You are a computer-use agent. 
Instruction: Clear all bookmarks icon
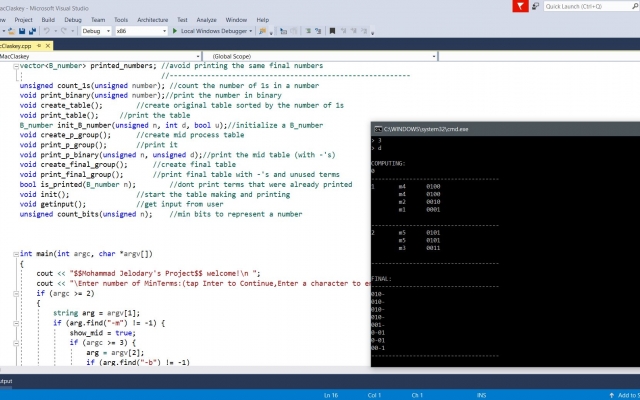[x=364, y=31]
